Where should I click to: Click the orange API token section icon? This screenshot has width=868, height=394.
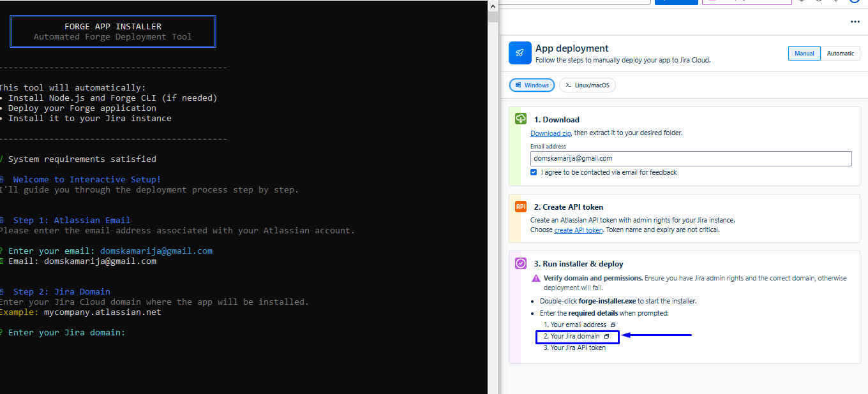(x=520, y=207)
